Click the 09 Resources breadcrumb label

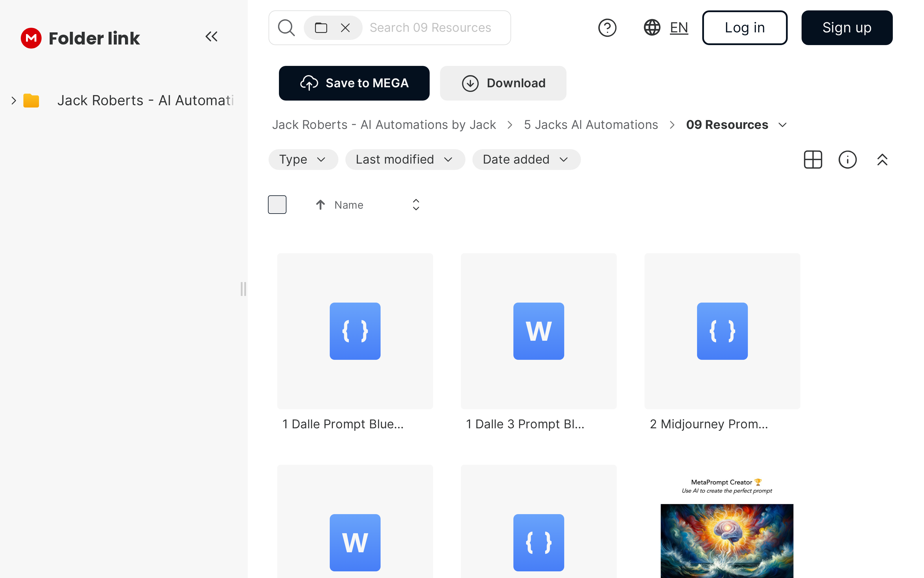726,125
